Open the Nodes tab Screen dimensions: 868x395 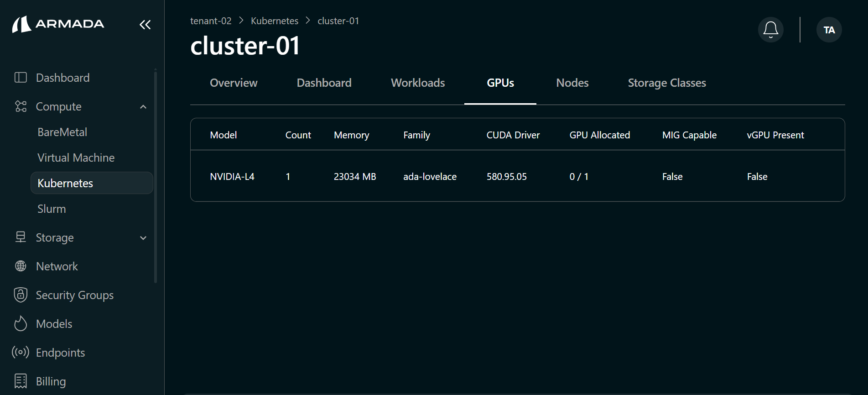point(572,83)
